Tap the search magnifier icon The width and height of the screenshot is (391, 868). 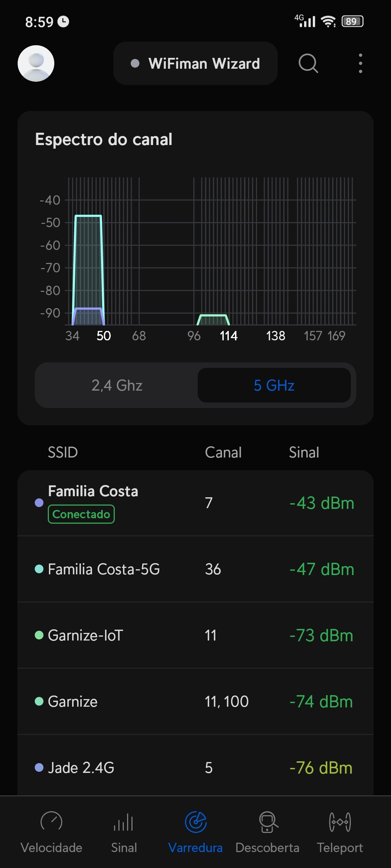(308, 63)
